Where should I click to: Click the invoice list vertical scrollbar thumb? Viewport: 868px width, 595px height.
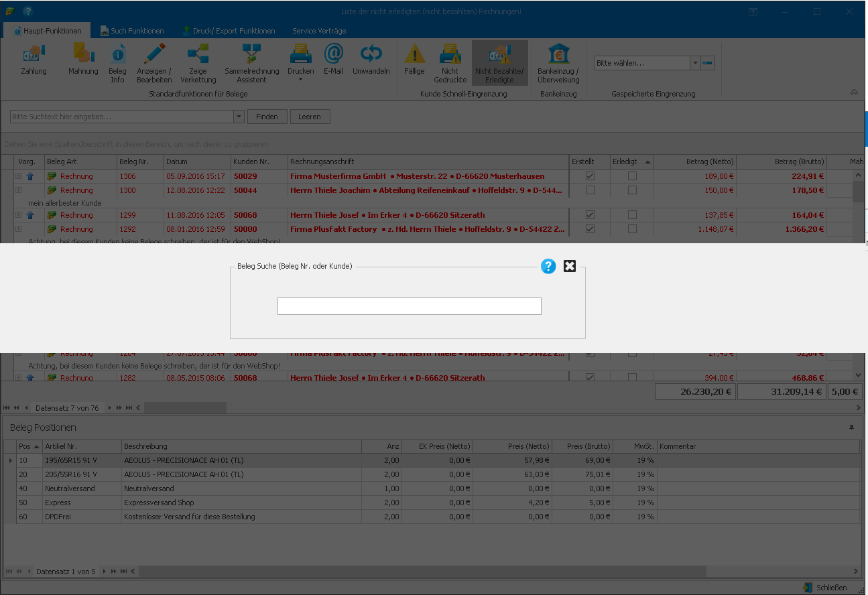tap(858, 191)
